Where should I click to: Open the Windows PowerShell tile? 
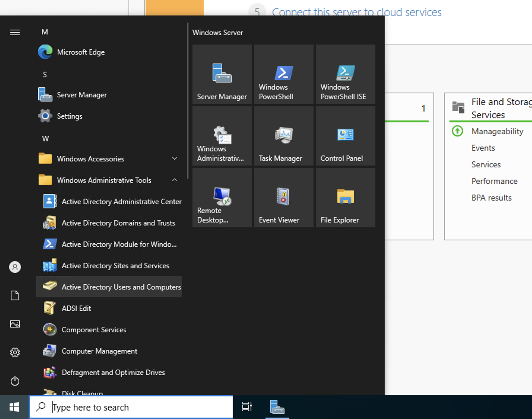coord(284,74)
